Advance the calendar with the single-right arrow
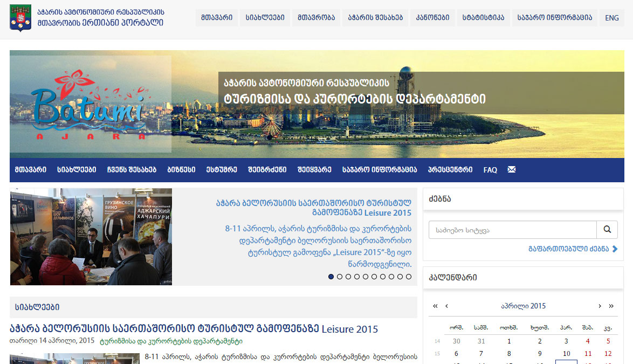The height and width of the screenshot is (364, 633). pyautogui.click(x=600, y=306)
